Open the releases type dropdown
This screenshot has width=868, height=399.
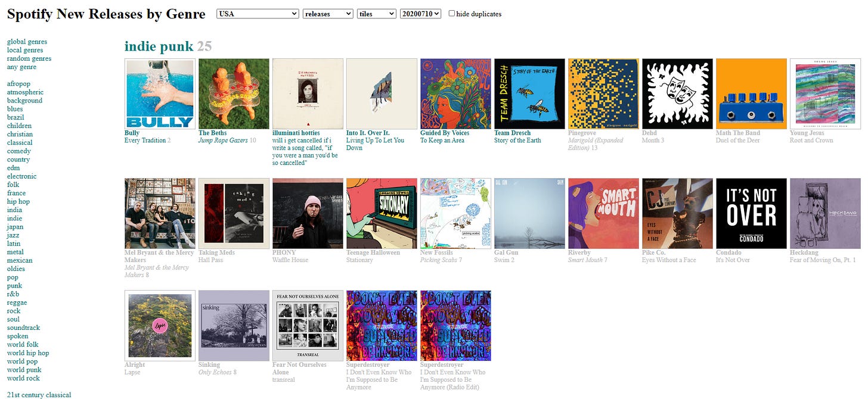point(328,14)
